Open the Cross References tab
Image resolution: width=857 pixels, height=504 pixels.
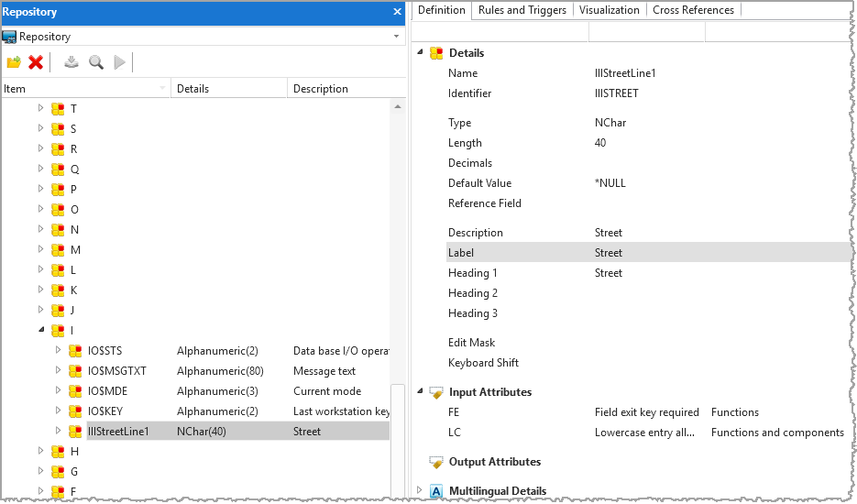pos(693,10)
